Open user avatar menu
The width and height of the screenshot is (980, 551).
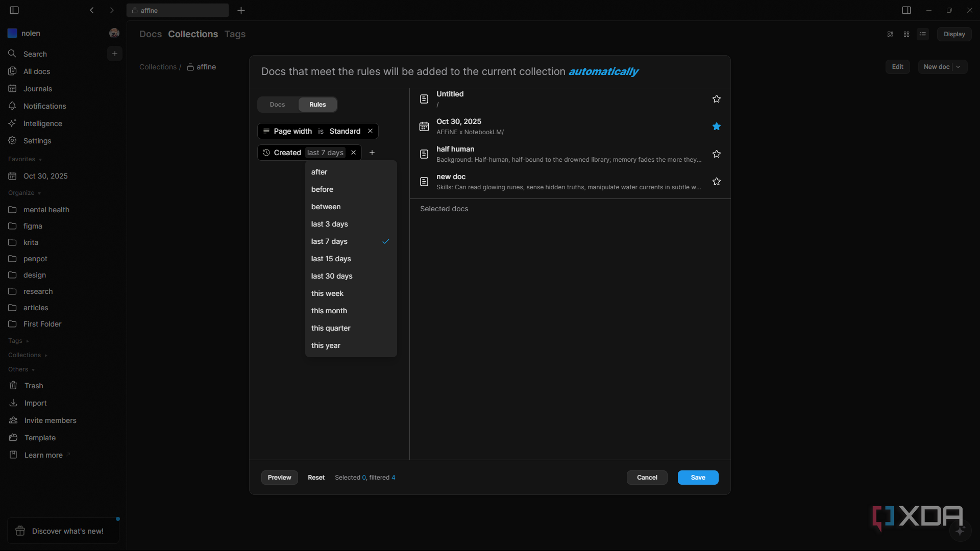114,33
